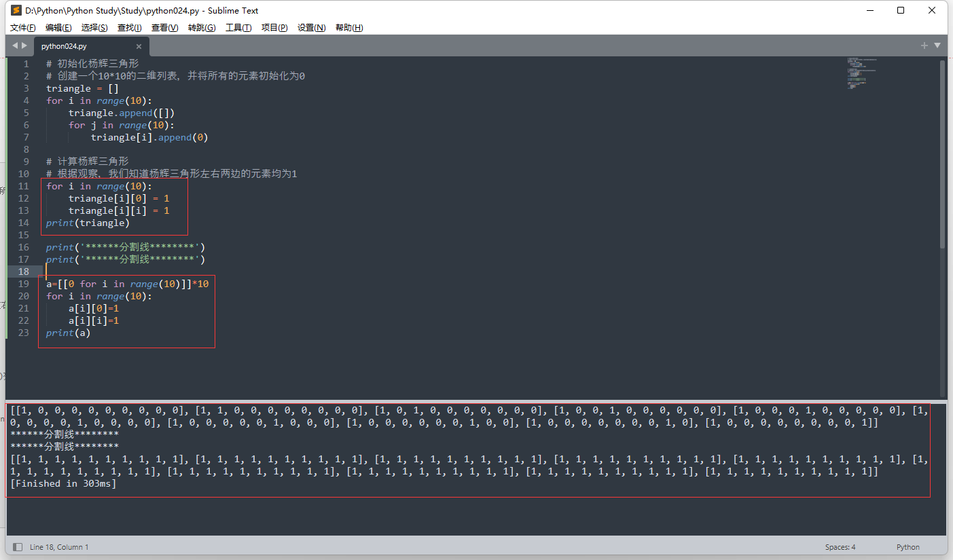Add a new tab with plus icon
Screen dimensions: 953x560
click(x=924, y=45)
